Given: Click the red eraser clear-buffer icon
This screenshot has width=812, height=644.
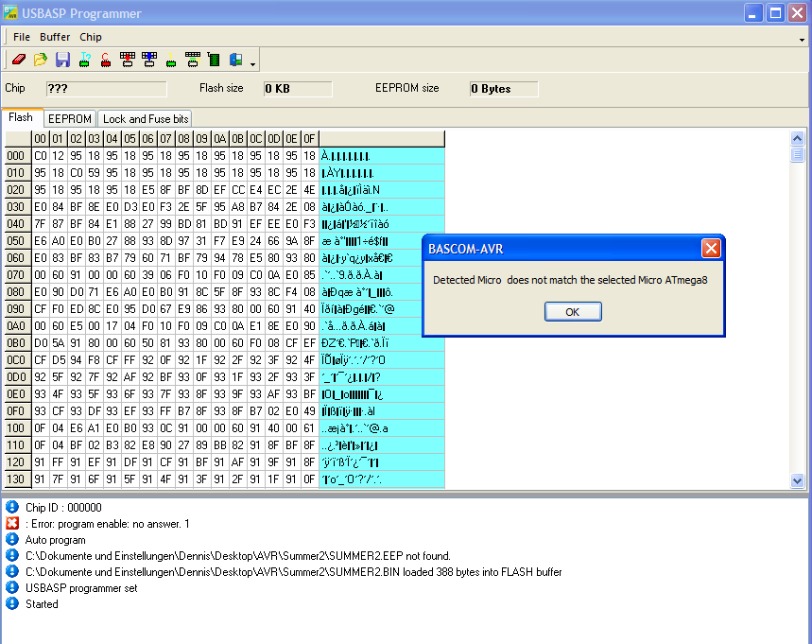Looking at the screenshot, I should tap(19, 60).
